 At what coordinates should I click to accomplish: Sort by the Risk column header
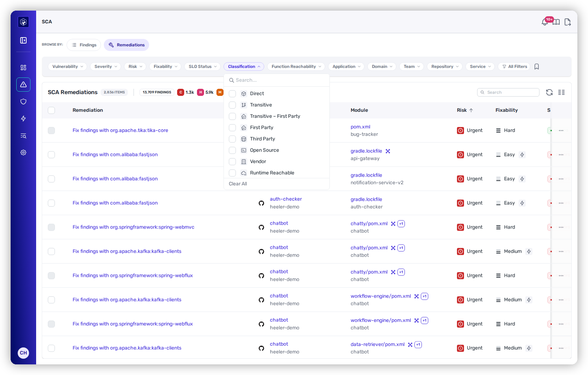point(465,110)
